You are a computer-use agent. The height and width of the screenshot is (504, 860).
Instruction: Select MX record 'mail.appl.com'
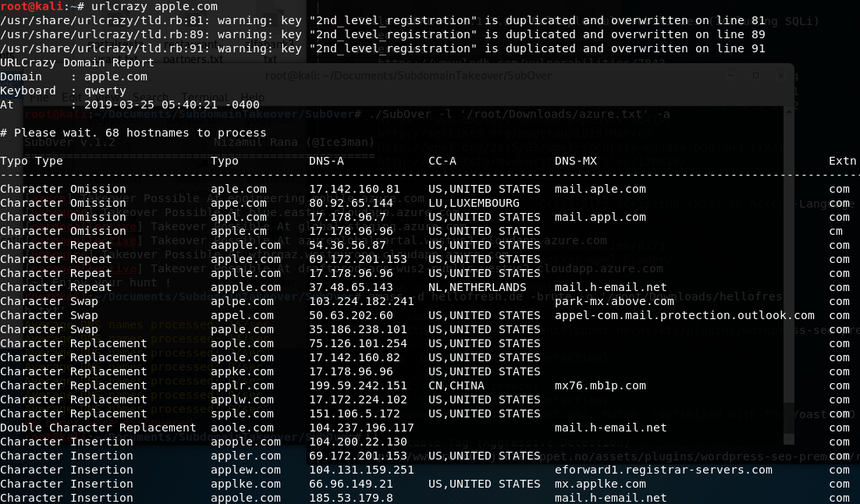(601, 217)
